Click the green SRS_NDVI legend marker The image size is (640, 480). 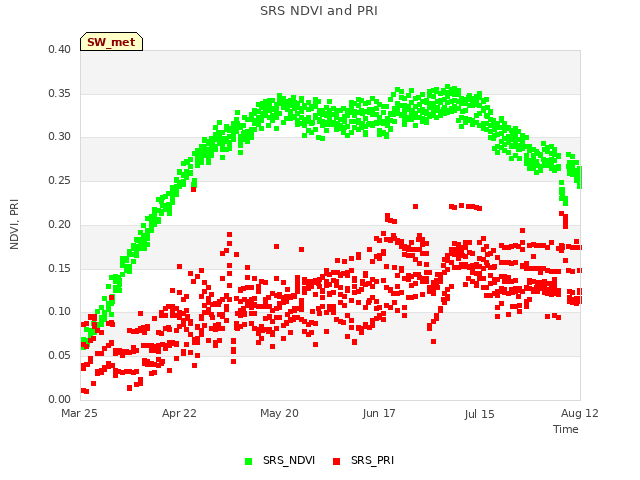[248, 461]
